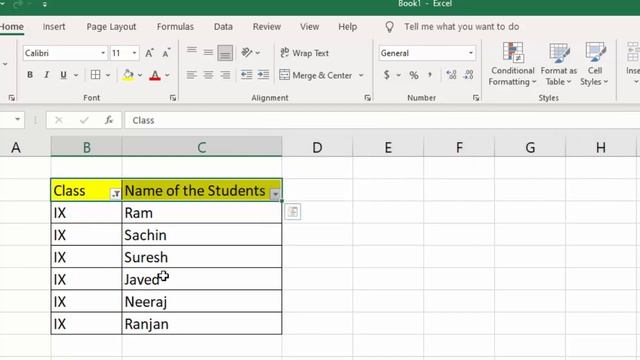The width and height of the screenshot is (640, 360).
Task: Toggle Underline formatting
Action: (63, 75)
